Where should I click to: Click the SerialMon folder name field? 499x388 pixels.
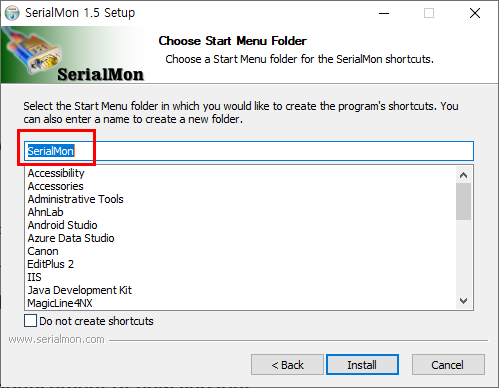point(249,151)
